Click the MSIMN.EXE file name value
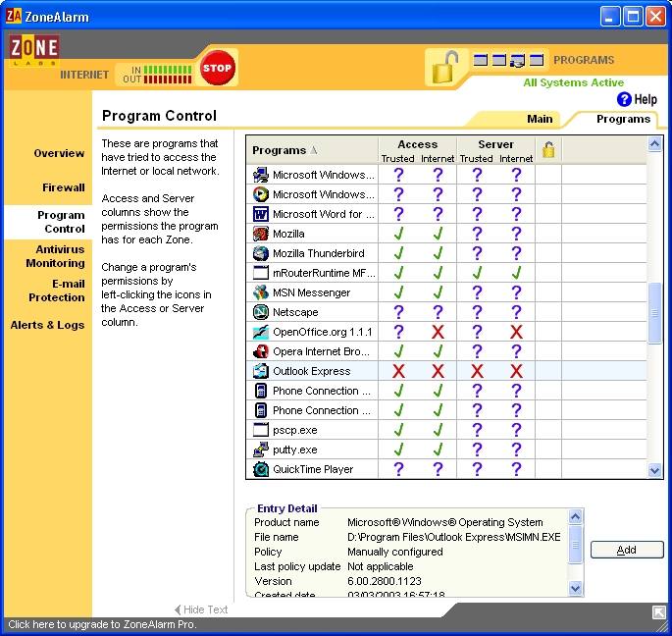This screenshot has width=672, height=636. 454,537
